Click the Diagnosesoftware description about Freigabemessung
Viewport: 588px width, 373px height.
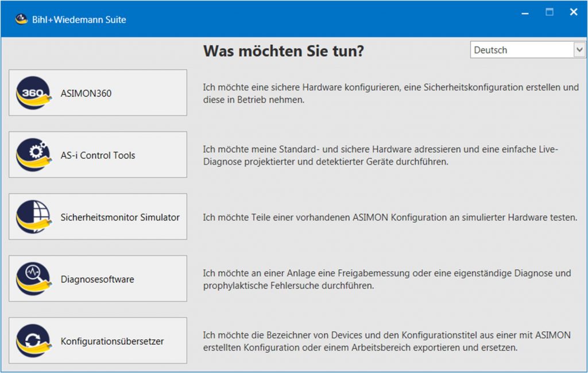click(x=385, y=279)
